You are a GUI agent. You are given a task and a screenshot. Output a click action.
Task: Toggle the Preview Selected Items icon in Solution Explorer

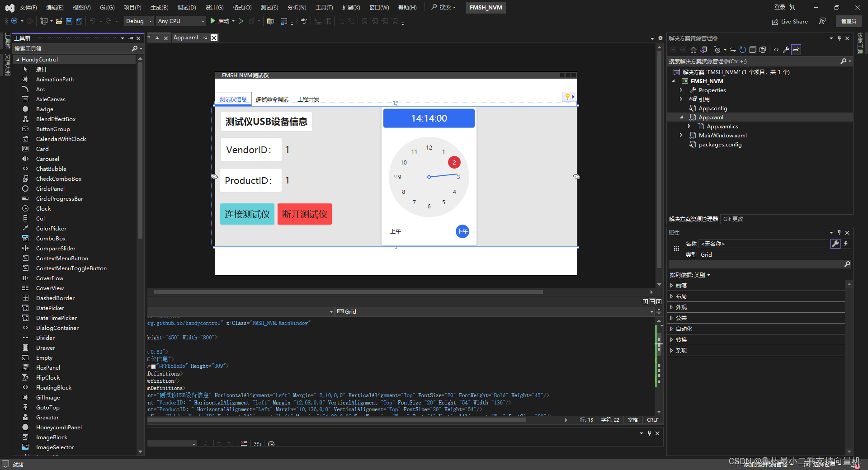[796, 50]
